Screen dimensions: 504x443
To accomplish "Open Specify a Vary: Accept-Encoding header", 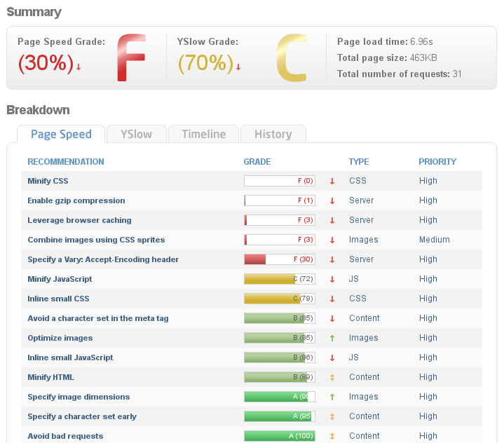I will (x=103, y=259).
